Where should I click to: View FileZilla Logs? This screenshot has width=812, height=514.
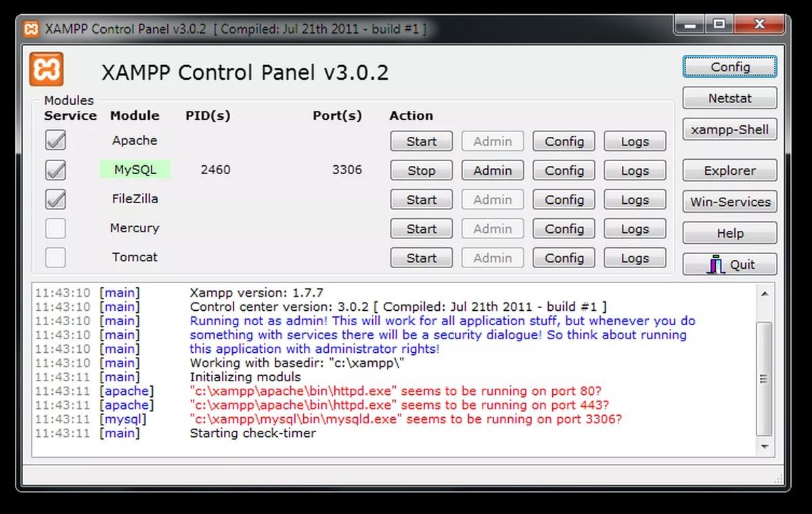point(635,200)
